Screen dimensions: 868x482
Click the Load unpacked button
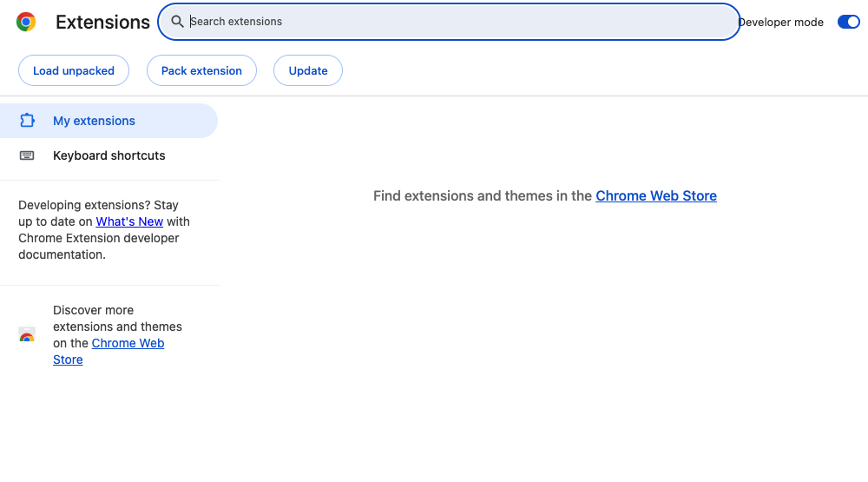click(x=74, y=70)
